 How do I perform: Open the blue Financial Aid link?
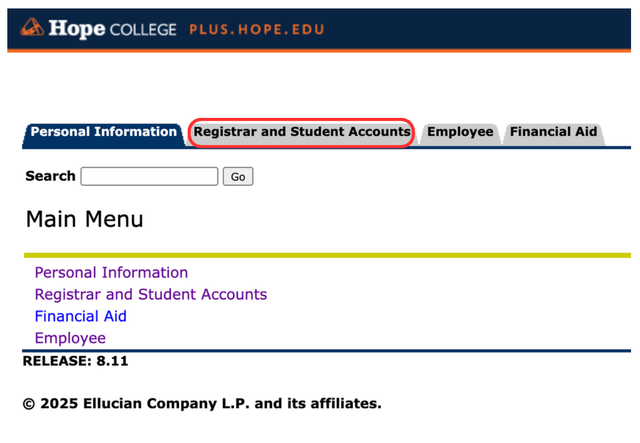click(x=81, y=316)
